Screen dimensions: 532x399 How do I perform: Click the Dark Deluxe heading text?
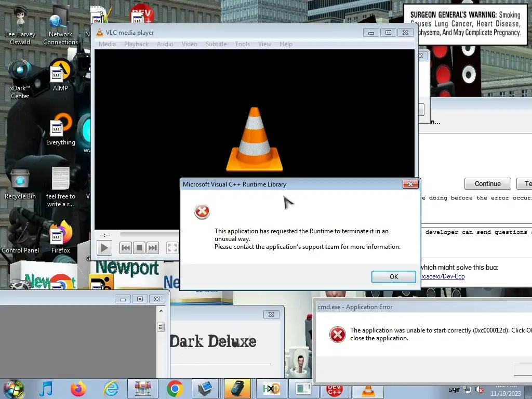tap(213, 341)
